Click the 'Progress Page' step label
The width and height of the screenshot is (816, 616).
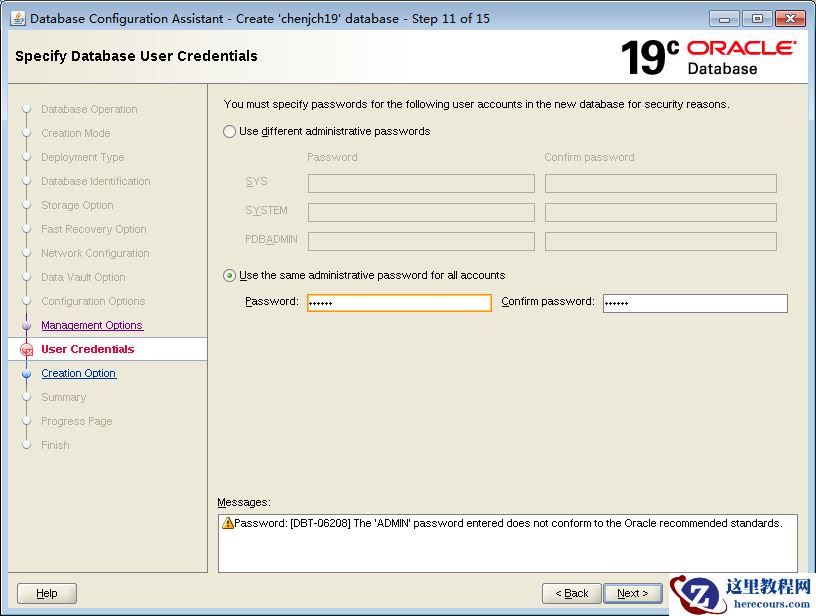tap(76, 421)
